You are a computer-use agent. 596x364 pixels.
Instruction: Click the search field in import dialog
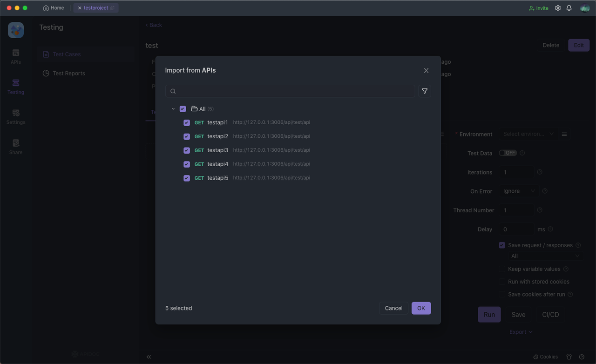[x=290, y=91]
